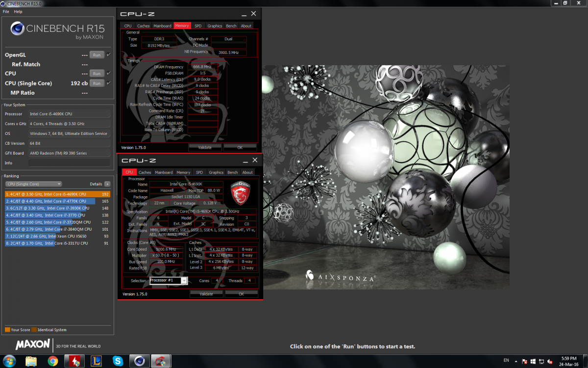Open Bench tab in upper CPU-Z window
The width and height of the screenshot is (588, 368).
pyautogui.click(x=231, y=26)
